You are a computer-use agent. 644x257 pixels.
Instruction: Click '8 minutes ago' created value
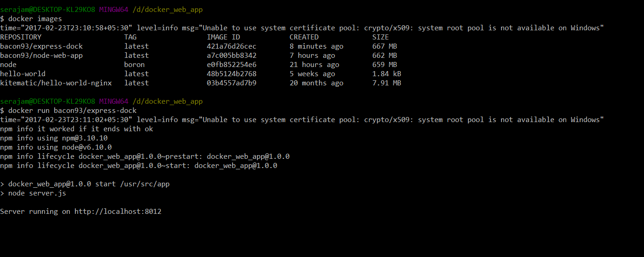point(316,46)
